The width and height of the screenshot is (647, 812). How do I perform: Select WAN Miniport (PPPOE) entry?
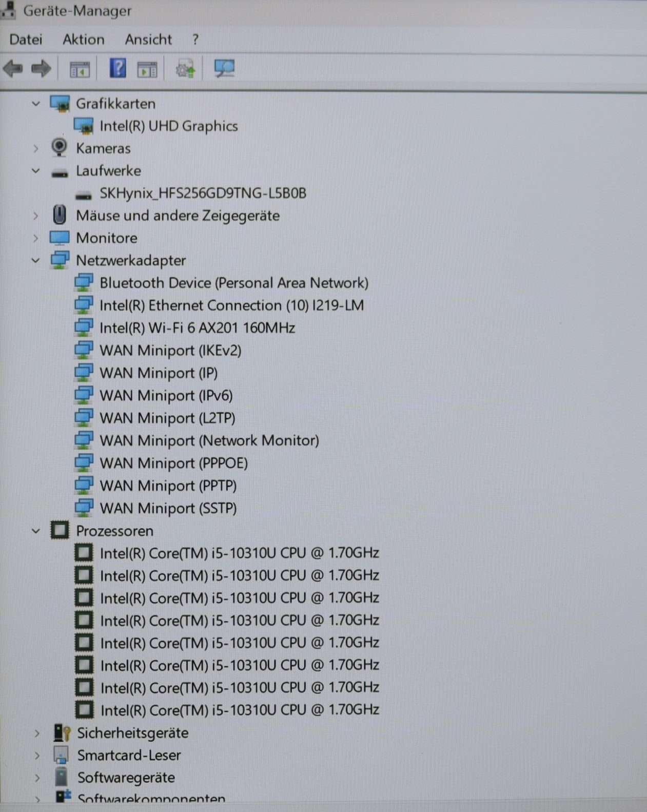173,463
